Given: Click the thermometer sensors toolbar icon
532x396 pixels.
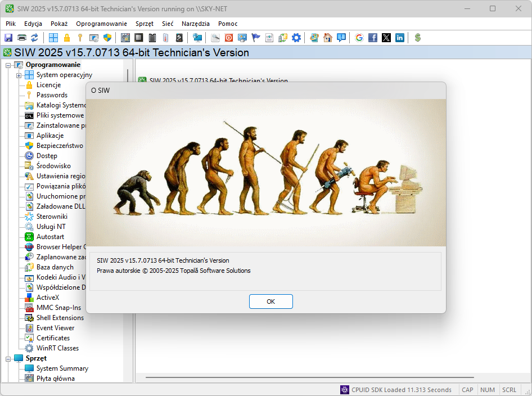Looking at the screenshot, I should tap(165, 38).
